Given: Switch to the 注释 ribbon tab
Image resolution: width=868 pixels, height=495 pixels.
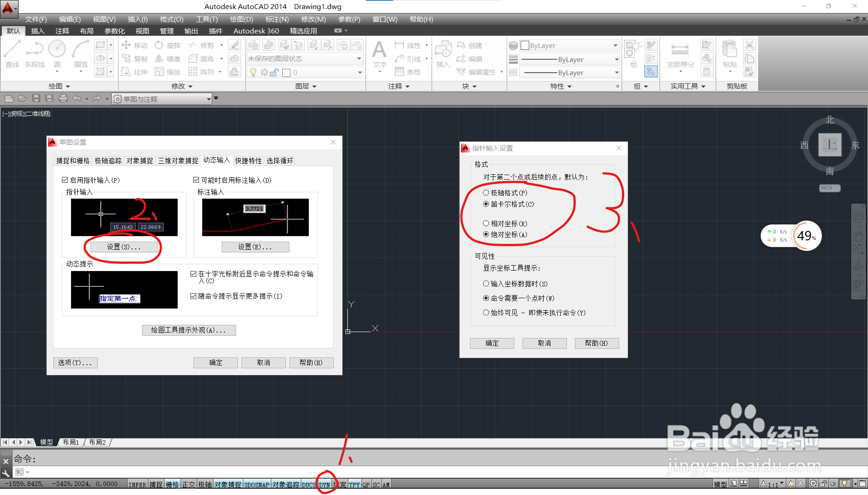Looking at the screenshot, I should pos(62,31).
